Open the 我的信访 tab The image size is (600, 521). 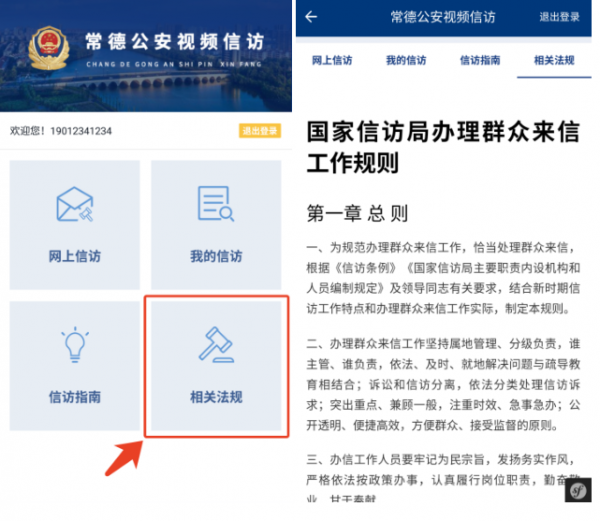click(x=406, y=60)
